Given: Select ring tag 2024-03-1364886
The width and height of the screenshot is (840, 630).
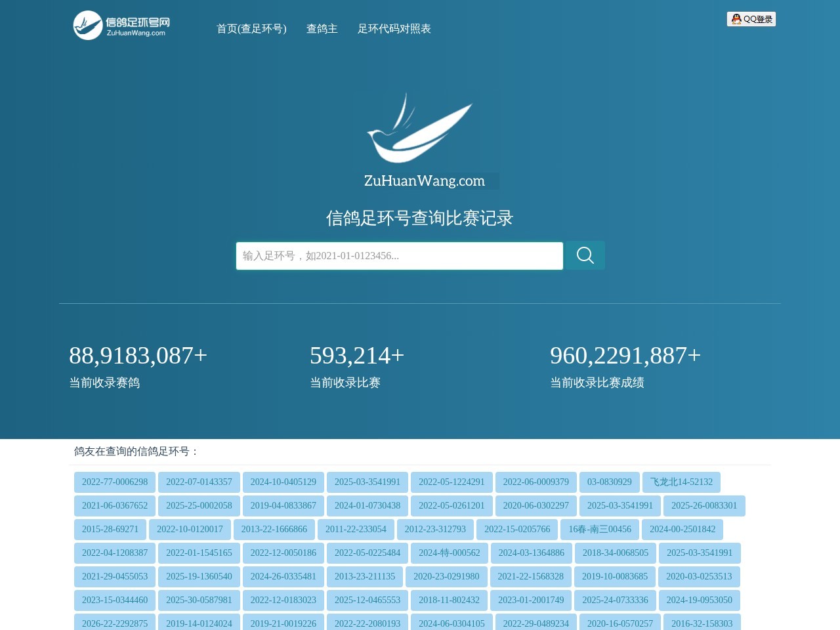Looking at the screenshot, I should (532, 553).
